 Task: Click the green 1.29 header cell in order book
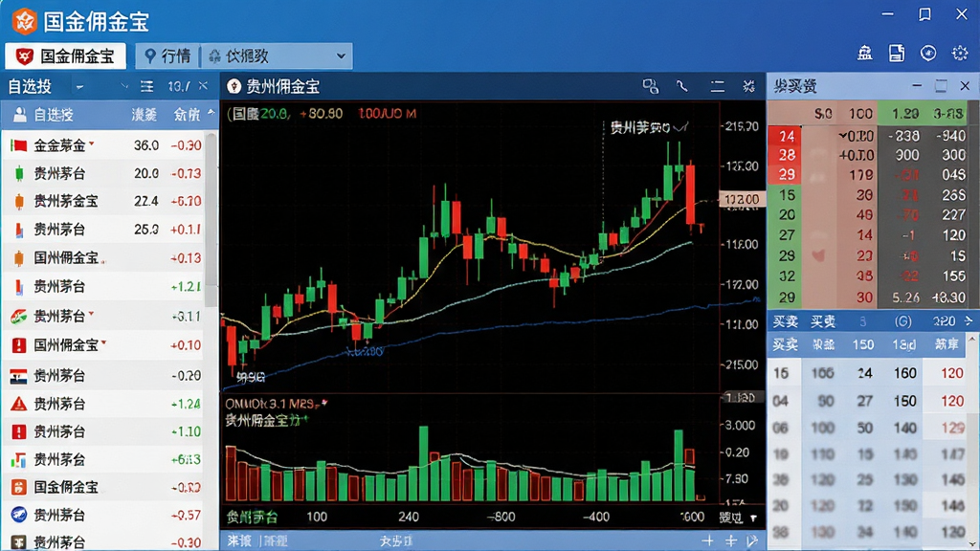click(x=905, y=113)
